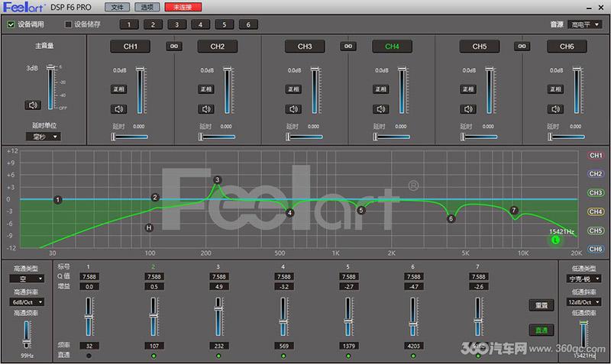Adjust the 主音量 master volume fader

click(50, 87)
